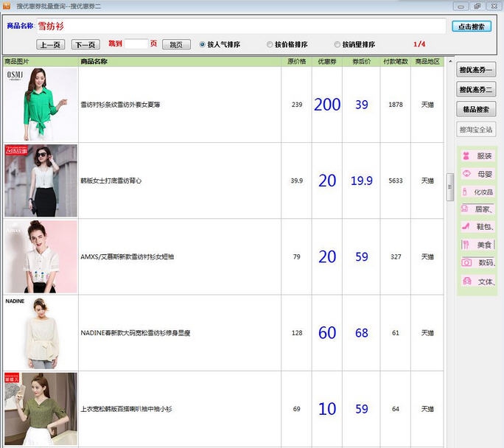Open the 文体 sports and stationery category
Viewport: 504px width, 448px height.
tap(477, 281)
